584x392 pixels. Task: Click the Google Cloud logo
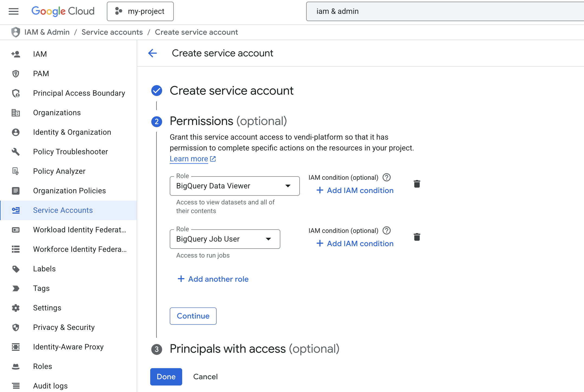63,11
